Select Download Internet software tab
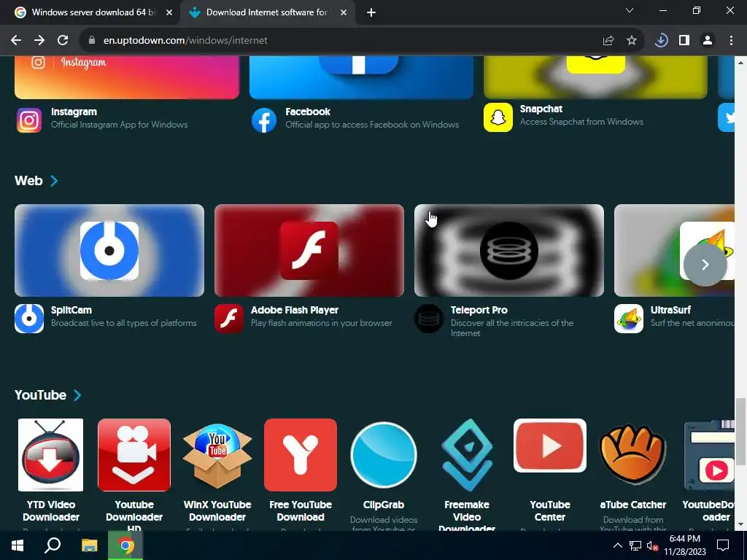Viewport: 747px width, 560px height. click(267, 12)
